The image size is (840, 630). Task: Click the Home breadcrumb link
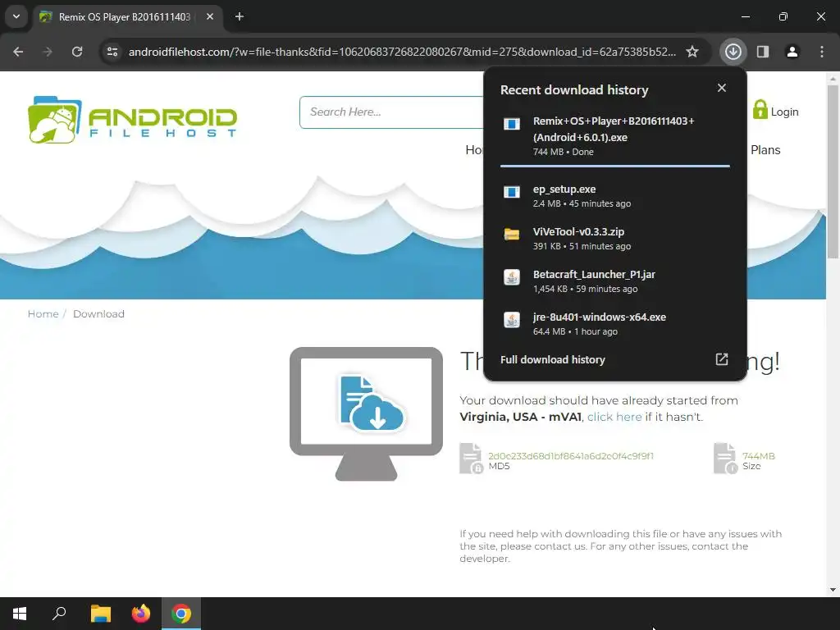(43, 314)
